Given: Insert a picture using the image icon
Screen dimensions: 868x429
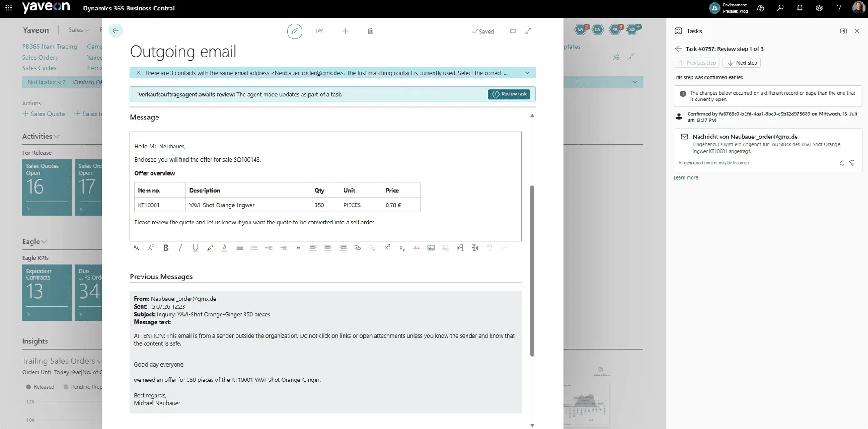Looking at the screenshot, I should coord(431,248).
